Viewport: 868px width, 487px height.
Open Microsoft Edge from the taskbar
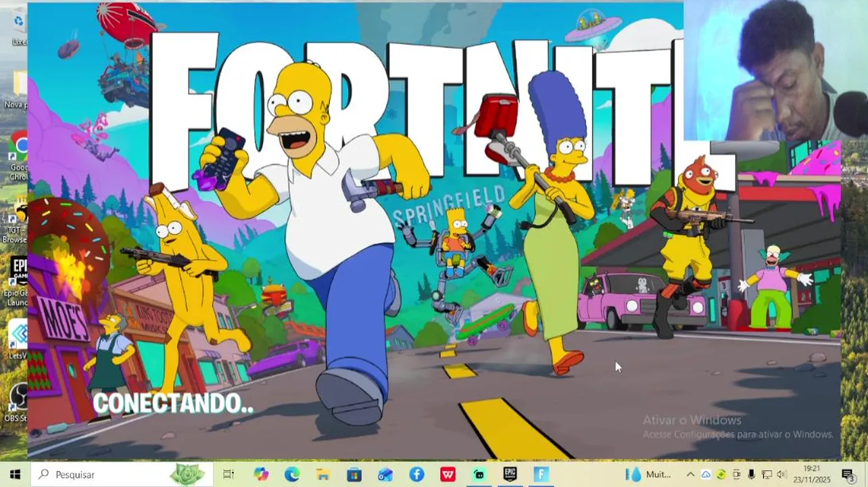292,475
